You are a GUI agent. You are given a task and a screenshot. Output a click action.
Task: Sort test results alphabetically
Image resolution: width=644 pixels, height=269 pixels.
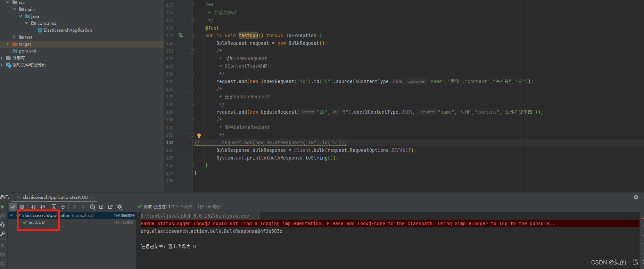pyautogui.click(x=33, y=207)
